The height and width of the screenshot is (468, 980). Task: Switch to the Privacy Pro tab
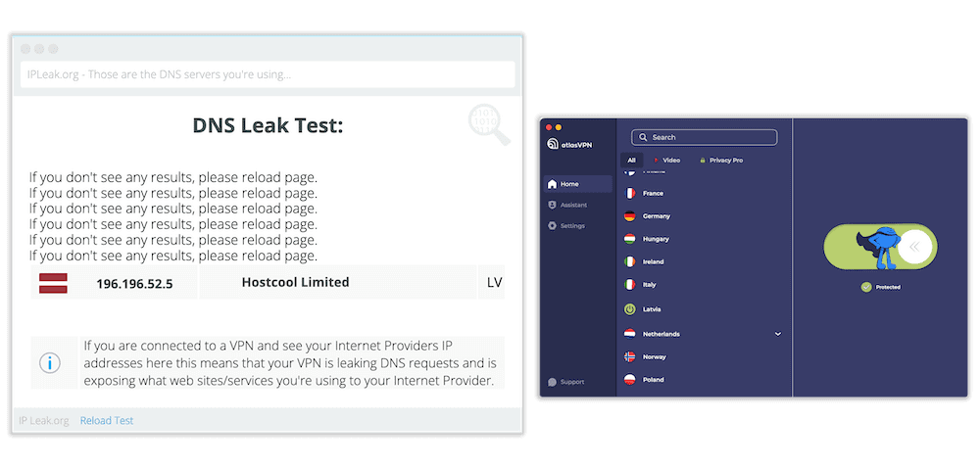pos(720,160)
